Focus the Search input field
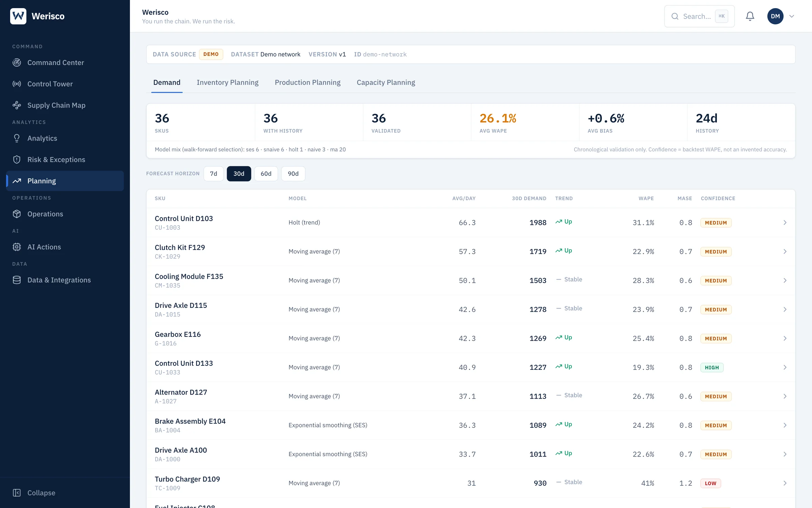812x508 pixels. tap(699, 16)
